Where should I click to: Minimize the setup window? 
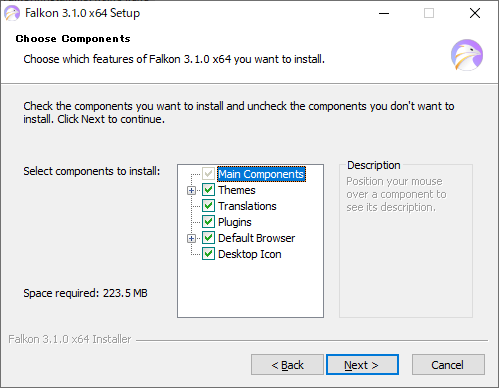384,13
